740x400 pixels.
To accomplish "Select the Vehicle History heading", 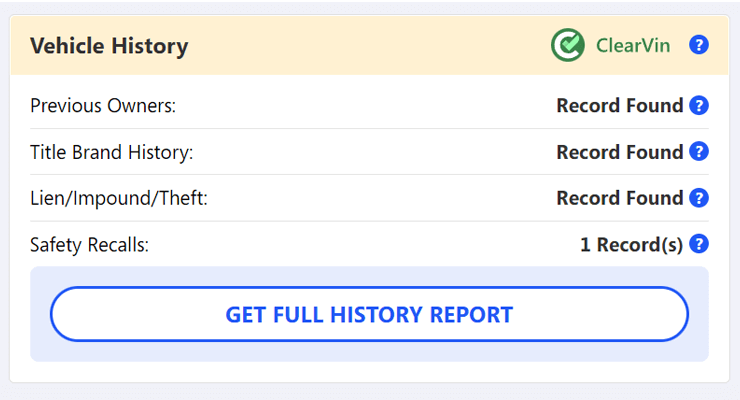I will coord(109,46).
